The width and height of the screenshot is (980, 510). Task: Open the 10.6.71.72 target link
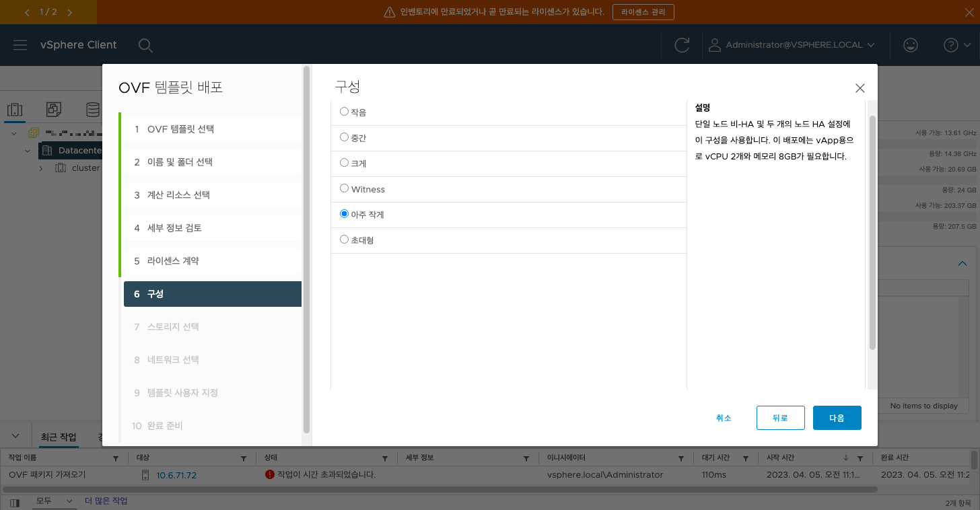[x=176, y=475]
